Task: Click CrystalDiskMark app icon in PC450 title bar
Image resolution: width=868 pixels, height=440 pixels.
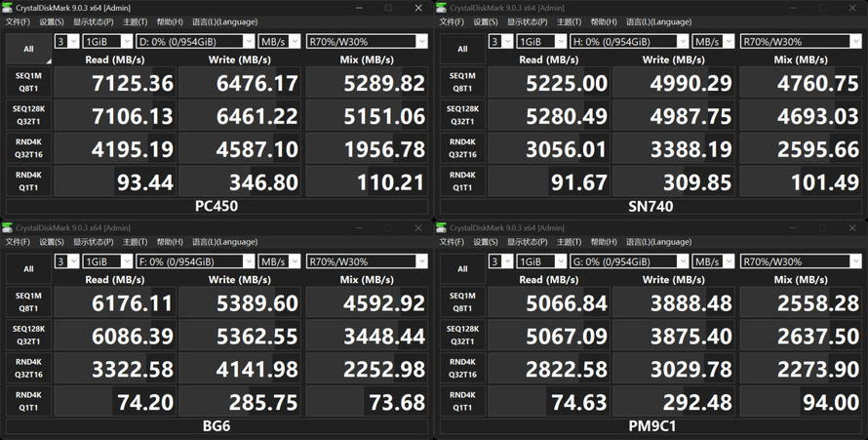Action: pyautogui.click(x=7, y=8)
